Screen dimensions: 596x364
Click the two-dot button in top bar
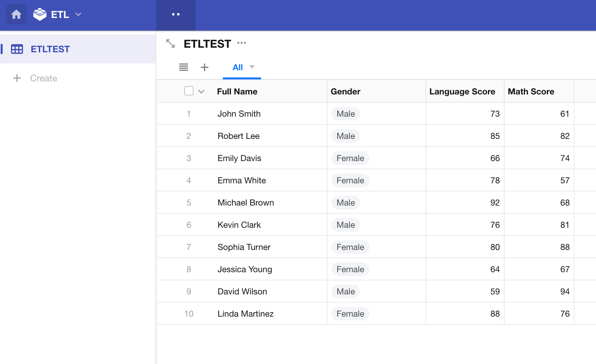(x=176, y=14)
